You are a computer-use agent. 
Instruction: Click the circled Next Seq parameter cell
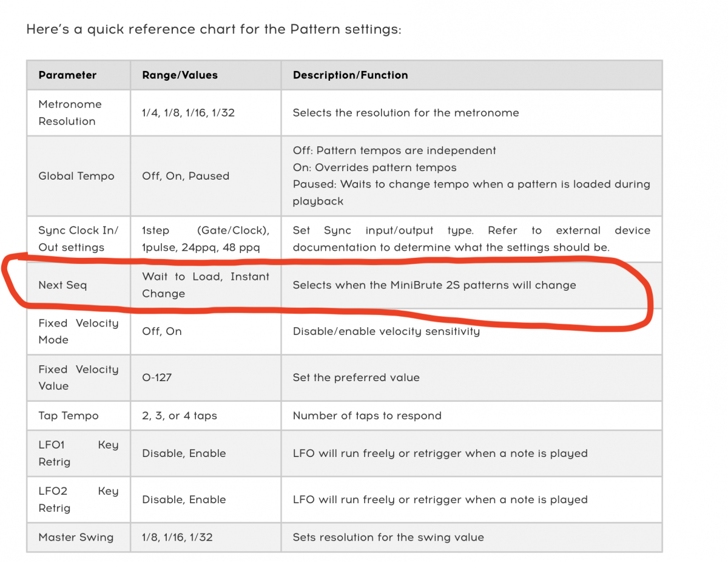tap(78, 285)
